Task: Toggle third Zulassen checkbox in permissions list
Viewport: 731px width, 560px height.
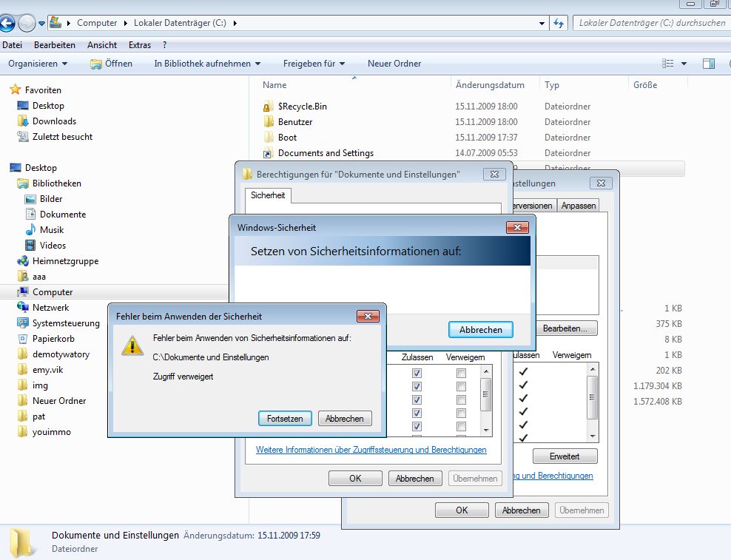Action: [417, 399]
